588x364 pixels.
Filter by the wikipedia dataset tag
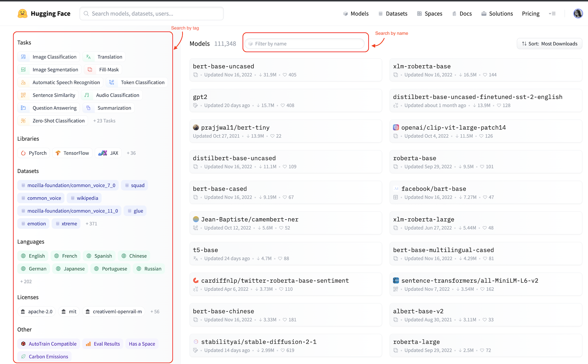[84, 198]
